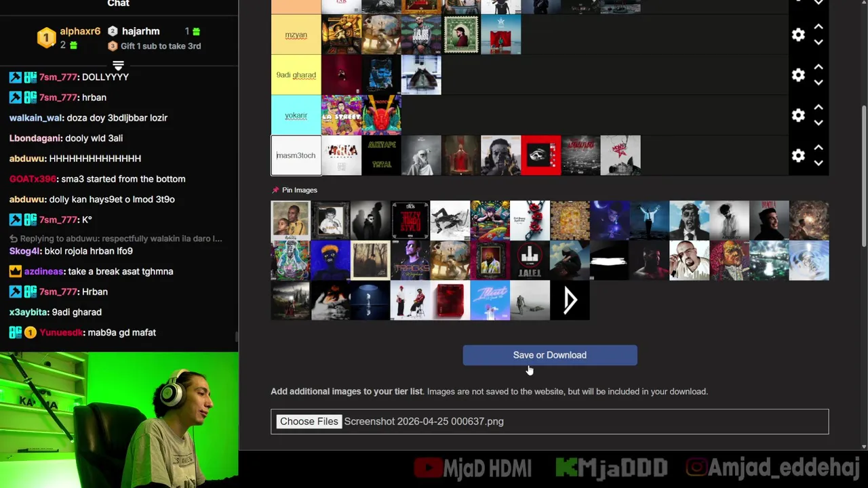Click the masm3toch tier label field
The height and width of the screenshot is (488, 868).
coord(296,155)
